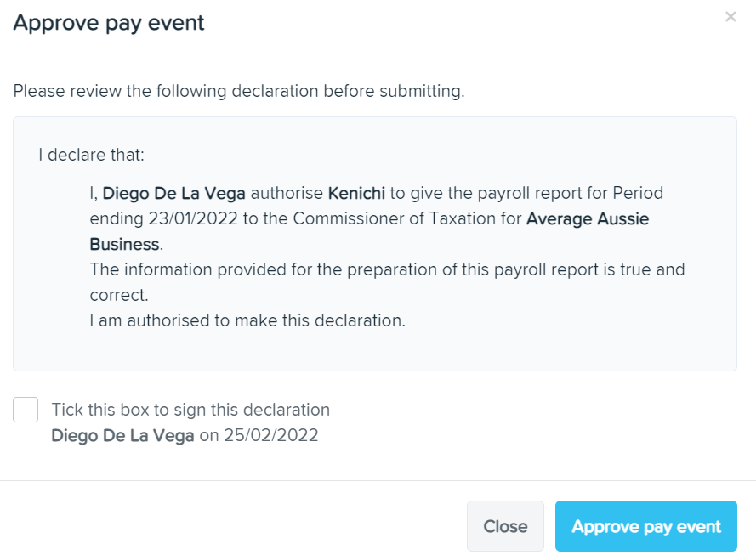Image resolution: width=756 pixels, height=555 pixels.
Task: Click the 'I declare that:' heading
Action: [x=92, y=155]
